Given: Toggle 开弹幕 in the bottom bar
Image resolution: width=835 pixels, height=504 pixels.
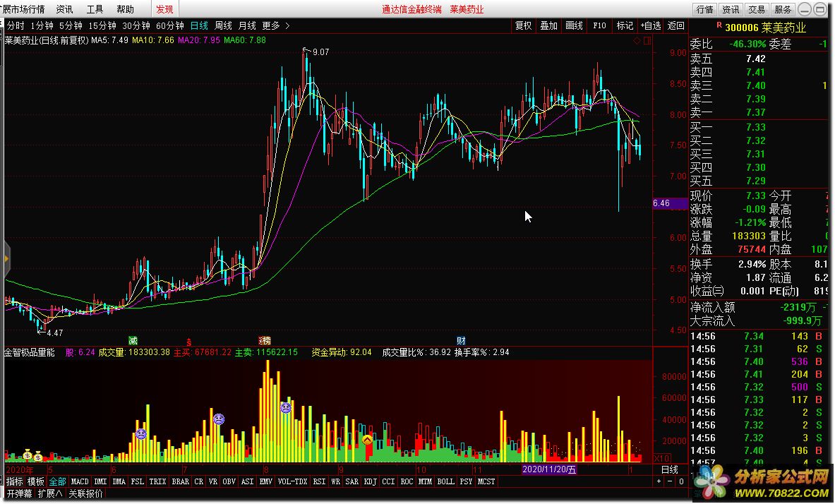Looking at the screenshot, I should pos(19,494).
